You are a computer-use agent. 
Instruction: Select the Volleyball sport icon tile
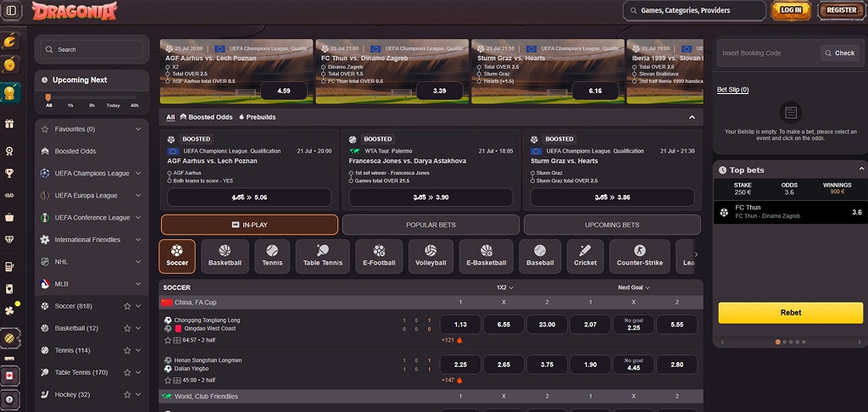431,256
